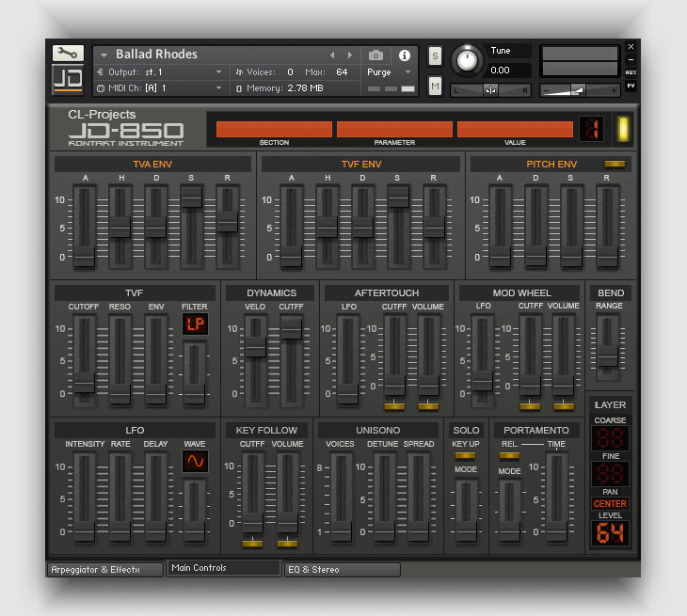Toggle the PITCH ENV enable LED

(615, 165)
